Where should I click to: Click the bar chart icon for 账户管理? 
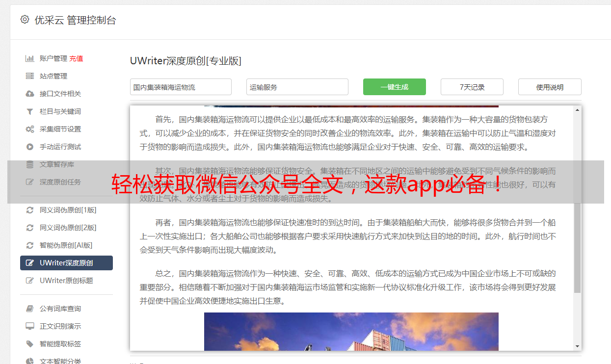pos(30,58)
